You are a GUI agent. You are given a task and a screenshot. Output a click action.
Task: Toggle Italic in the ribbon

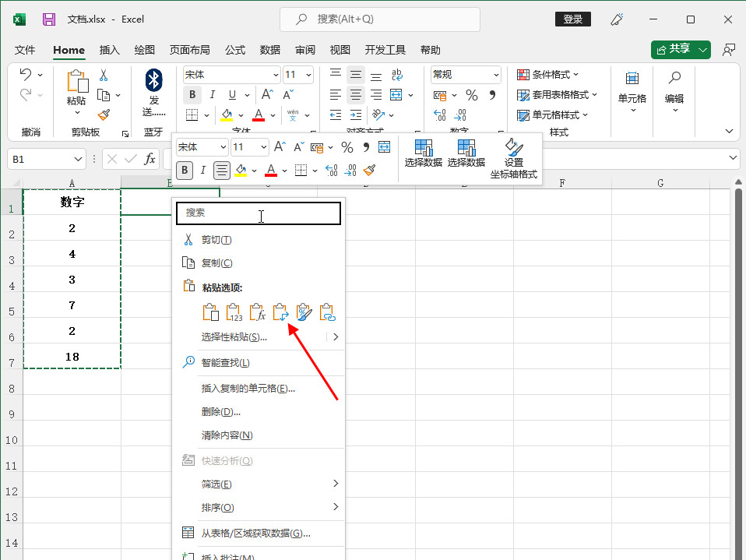[x=212, y=95]
